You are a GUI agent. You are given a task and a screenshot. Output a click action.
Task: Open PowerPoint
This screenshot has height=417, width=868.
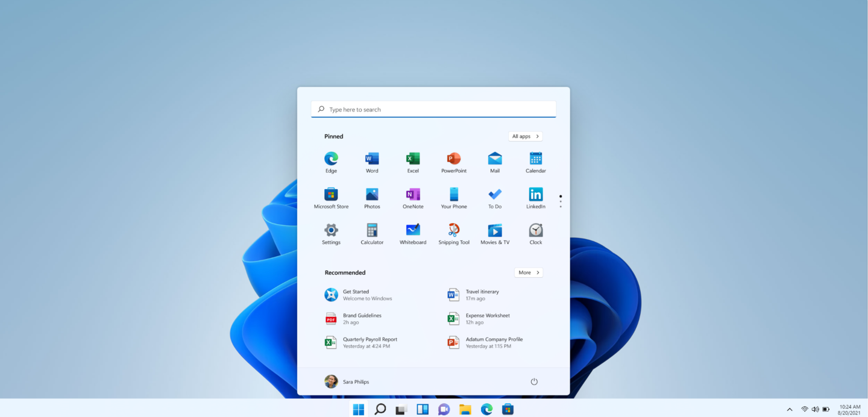[x=453, y=161]
